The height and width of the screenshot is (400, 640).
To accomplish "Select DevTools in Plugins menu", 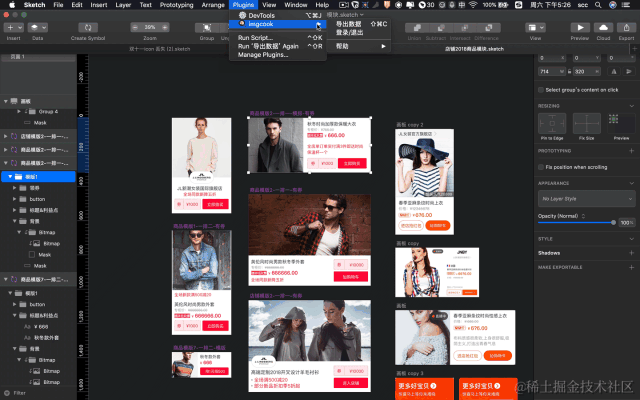I will tap(278, 16).
